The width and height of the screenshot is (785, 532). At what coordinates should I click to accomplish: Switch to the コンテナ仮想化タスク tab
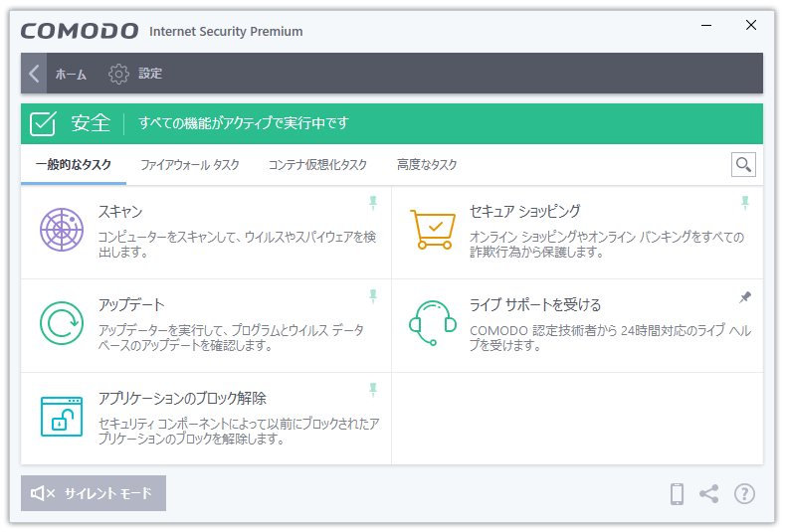[317, 165]
